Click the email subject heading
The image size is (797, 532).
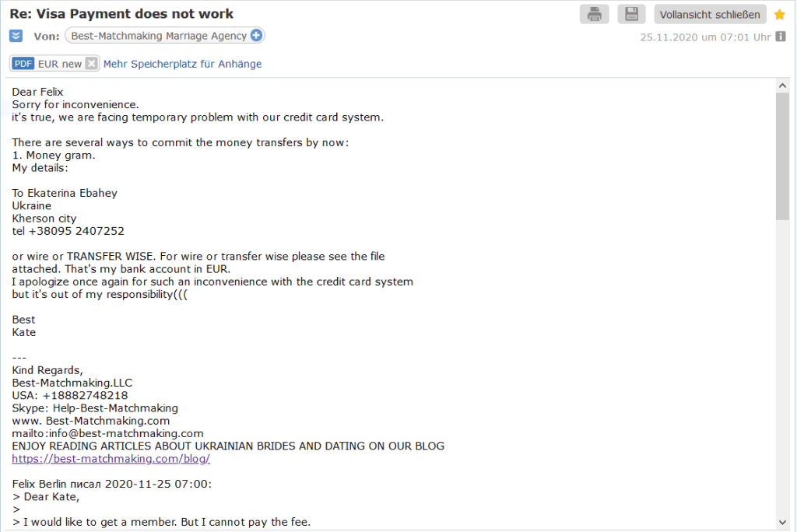pos(121,14)
